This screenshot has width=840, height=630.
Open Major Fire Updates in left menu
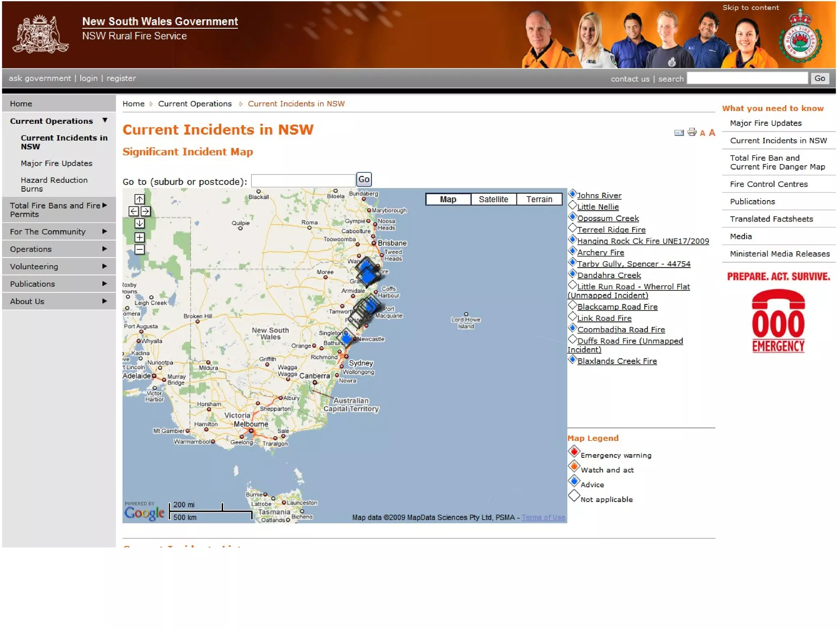(x=57, y=163)
